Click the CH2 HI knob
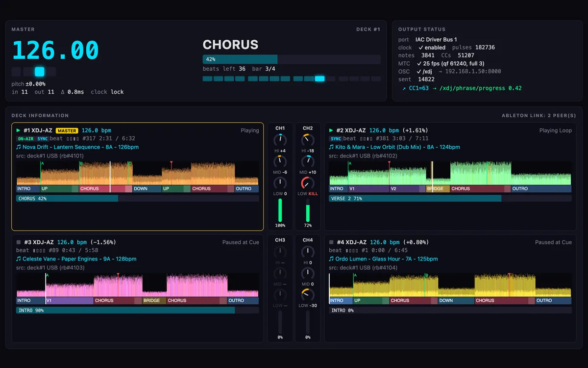This screenshot has height=368, width=588. [308, 140]
